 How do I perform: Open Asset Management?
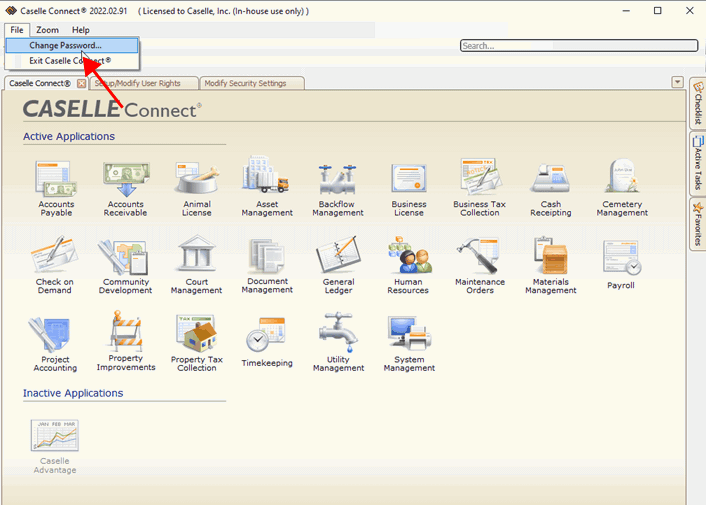[267, 186]
